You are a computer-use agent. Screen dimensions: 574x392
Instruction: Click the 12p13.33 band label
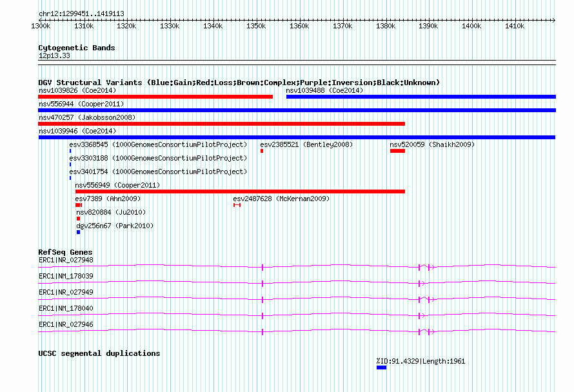pyautogui.click(x=54, y=55)
